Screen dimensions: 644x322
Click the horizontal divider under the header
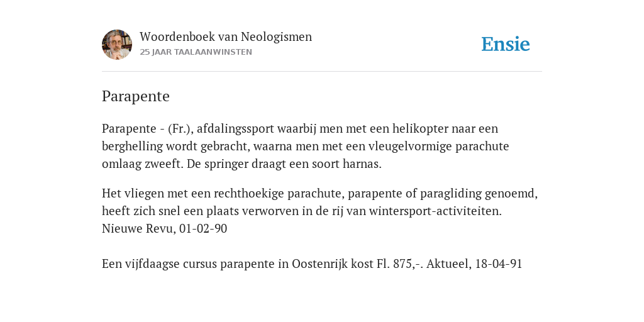tap(322, 72)
